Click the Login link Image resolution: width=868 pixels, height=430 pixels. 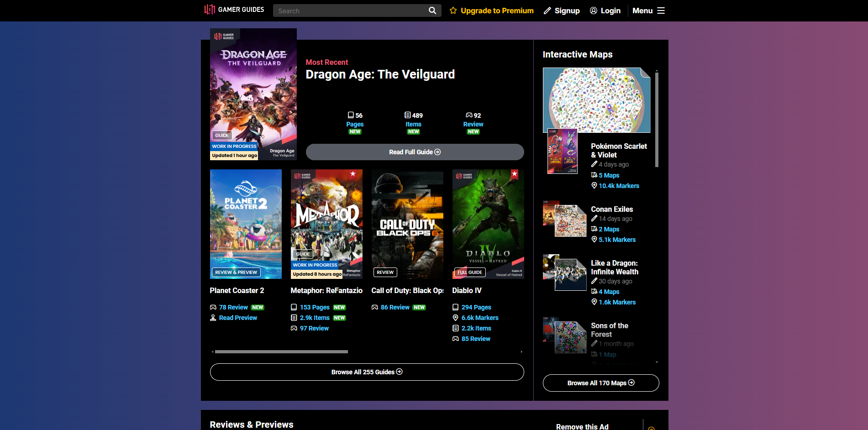(x=605, y=10)
